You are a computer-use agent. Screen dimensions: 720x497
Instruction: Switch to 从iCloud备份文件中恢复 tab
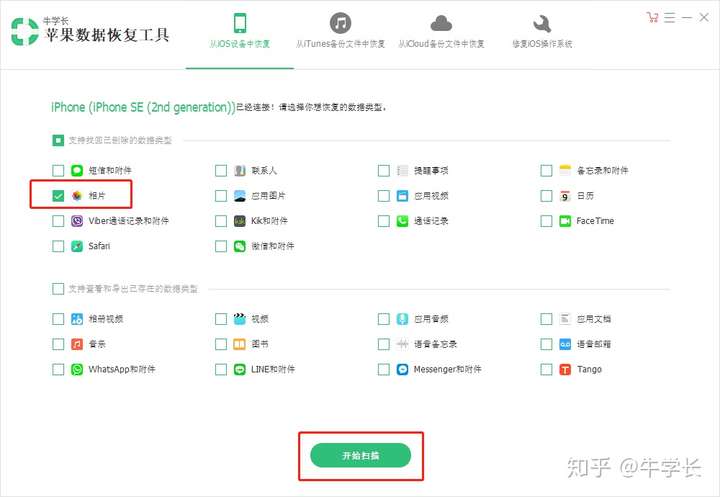(441, 31)
